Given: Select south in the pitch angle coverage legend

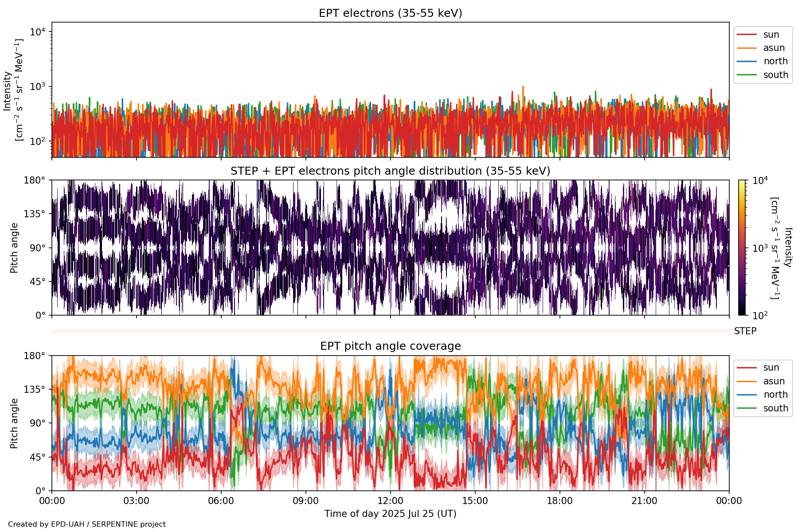Looking at the screenshot, I should point(775,408).
